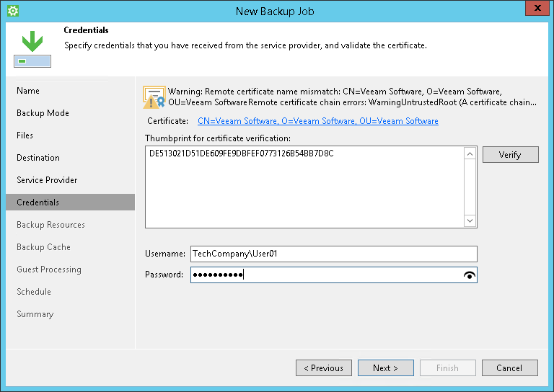Go to the Name step
Screen dimensions: 554x392
(28, 91)
